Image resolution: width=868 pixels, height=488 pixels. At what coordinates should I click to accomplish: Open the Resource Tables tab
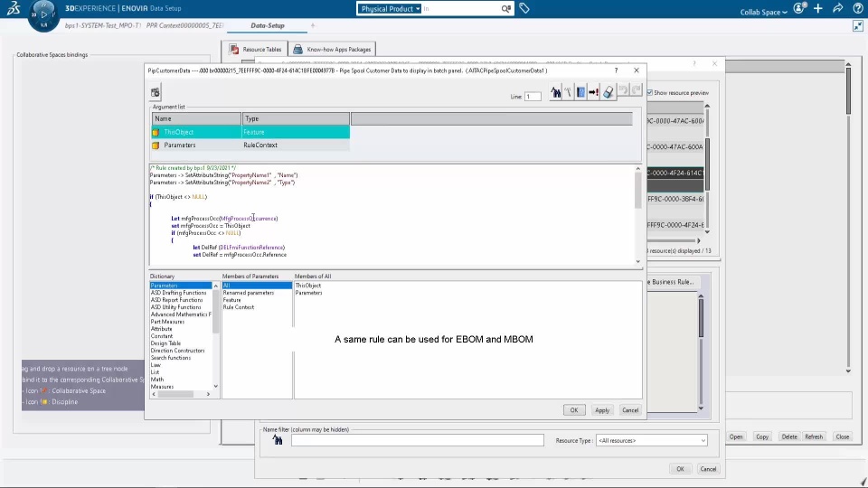point(255,49)
